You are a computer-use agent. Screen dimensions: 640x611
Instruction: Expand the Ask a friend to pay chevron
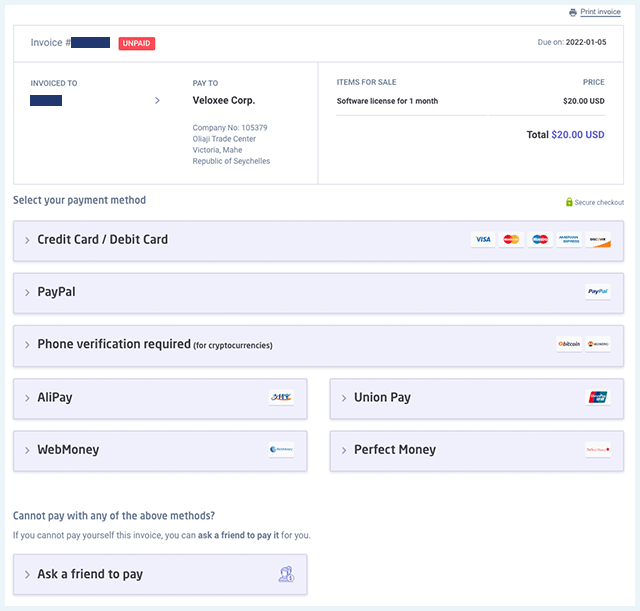(27, 575)
